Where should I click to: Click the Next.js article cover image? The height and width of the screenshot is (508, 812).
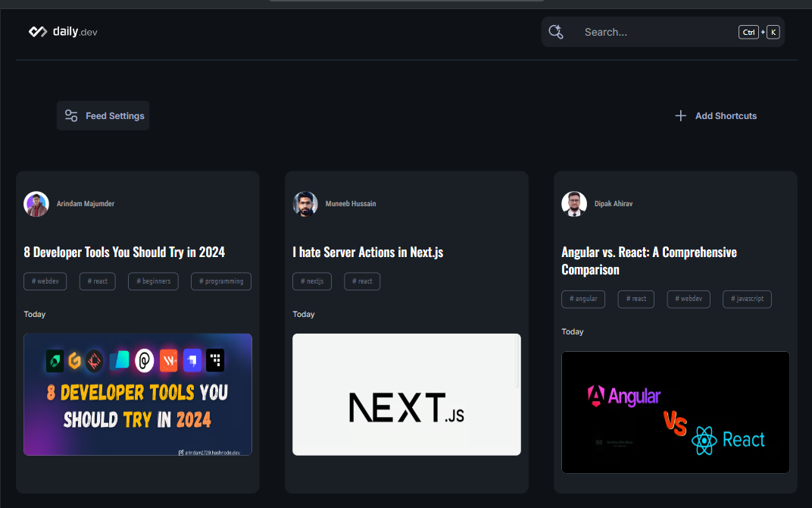click(x=406, y=394)
